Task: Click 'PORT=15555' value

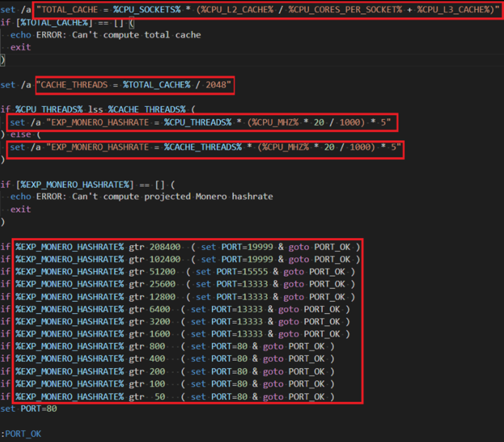Action: click(x=242, y=271)
